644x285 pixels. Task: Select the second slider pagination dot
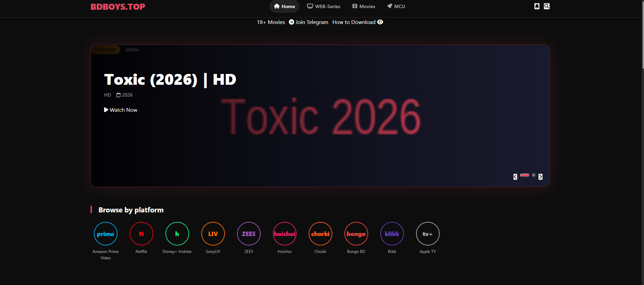(534, 175)
